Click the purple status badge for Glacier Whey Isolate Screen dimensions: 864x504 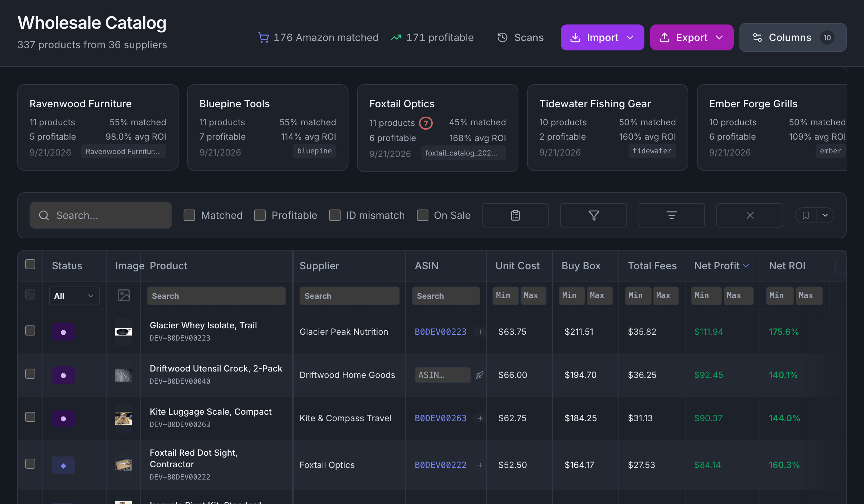pyautogui.click(x=63, y=332)
